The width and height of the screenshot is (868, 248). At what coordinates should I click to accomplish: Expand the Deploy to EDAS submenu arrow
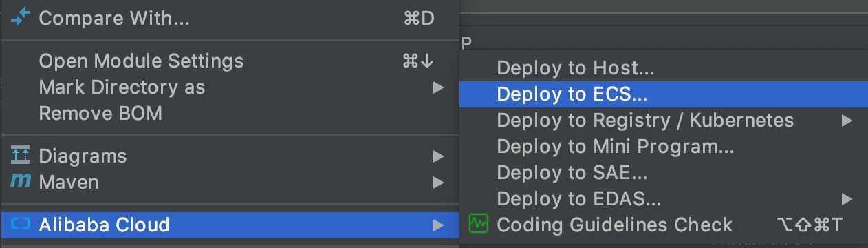click(x=847, y=200)
